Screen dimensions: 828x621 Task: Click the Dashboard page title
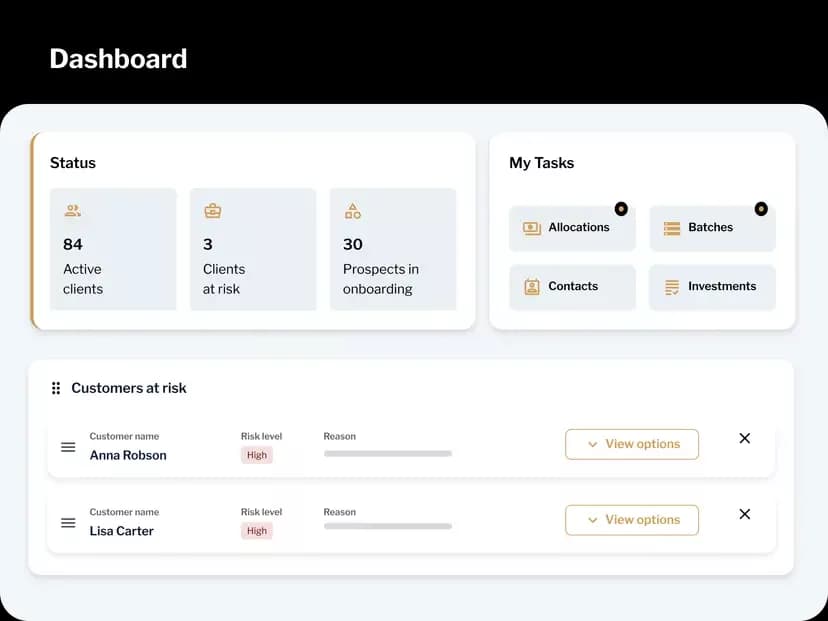118,59
